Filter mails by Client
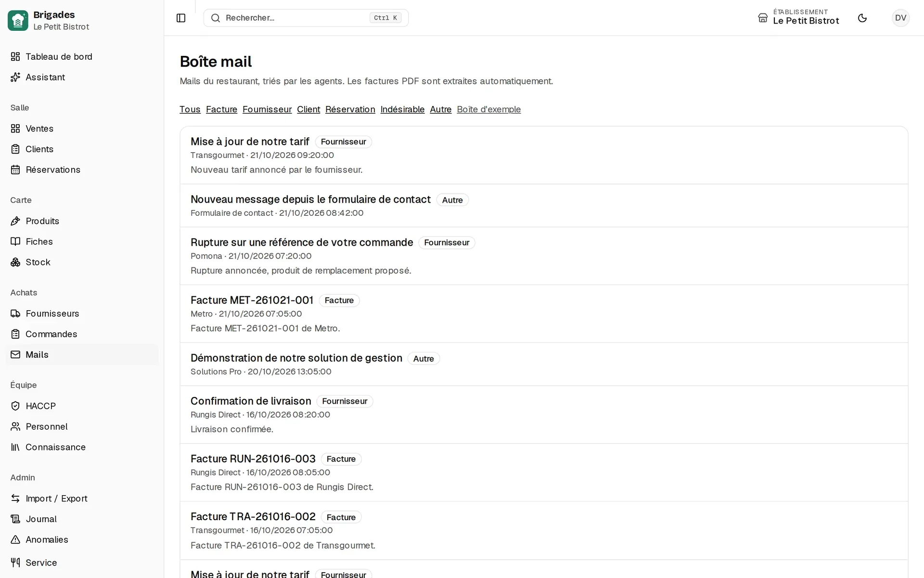 (308, 109)
